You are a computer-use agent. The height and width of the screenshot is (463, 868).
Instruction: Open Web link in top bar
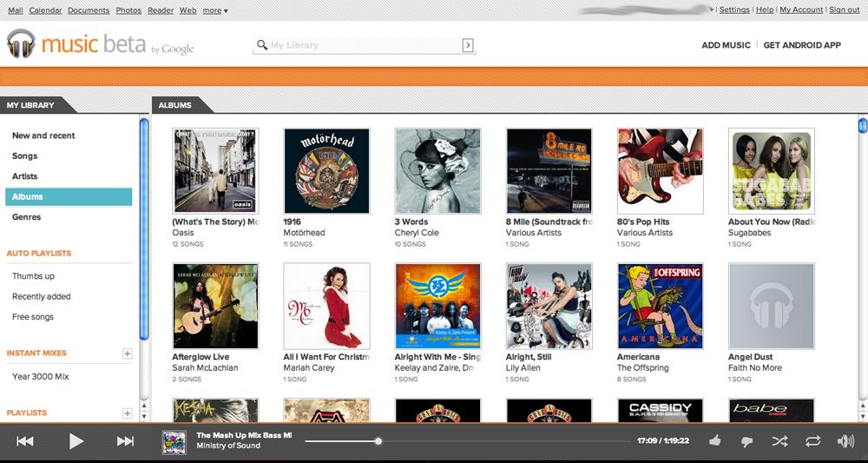tap(187, 10)
